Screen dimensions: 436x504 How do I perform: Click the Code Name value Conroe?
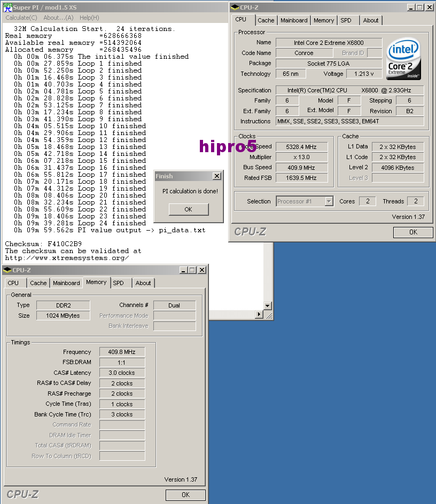[x=303, y=53]
